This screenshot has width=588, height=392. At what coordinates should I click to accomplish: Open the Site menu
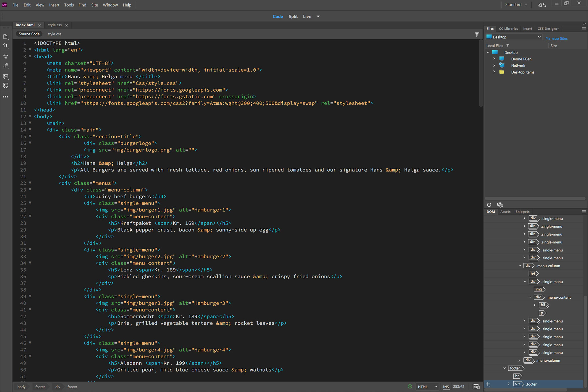click(x=95, y=5)
